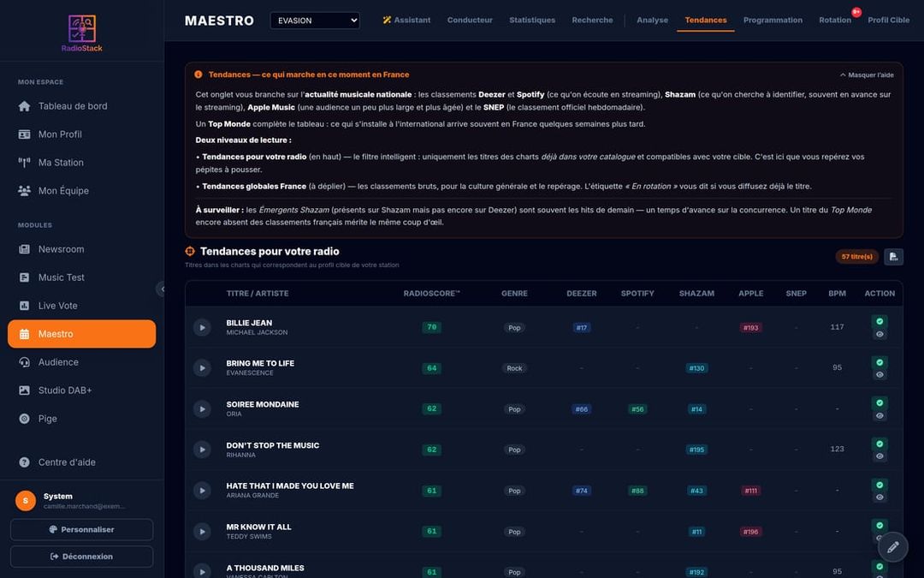The width and height of the screenshot is (924, 578).
Task: Click Apple rank #193 for Billie Jean
Action: tap(751, 327)
